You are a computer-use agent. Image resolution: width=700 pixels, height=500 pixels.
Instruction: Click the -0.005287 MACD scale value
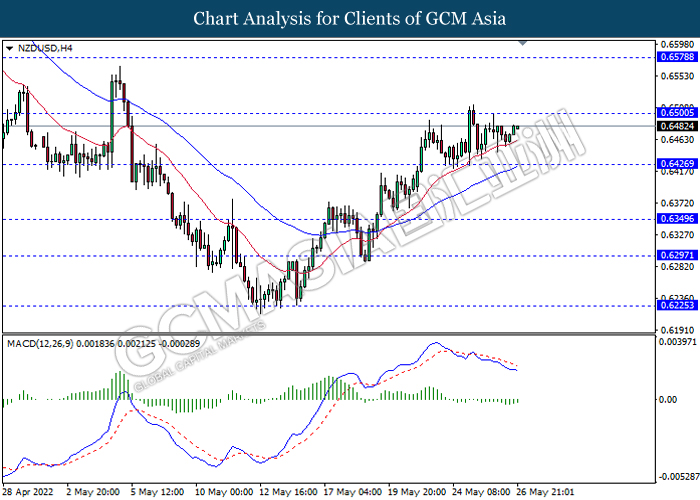pyautogui.click(x=679, y=477)
